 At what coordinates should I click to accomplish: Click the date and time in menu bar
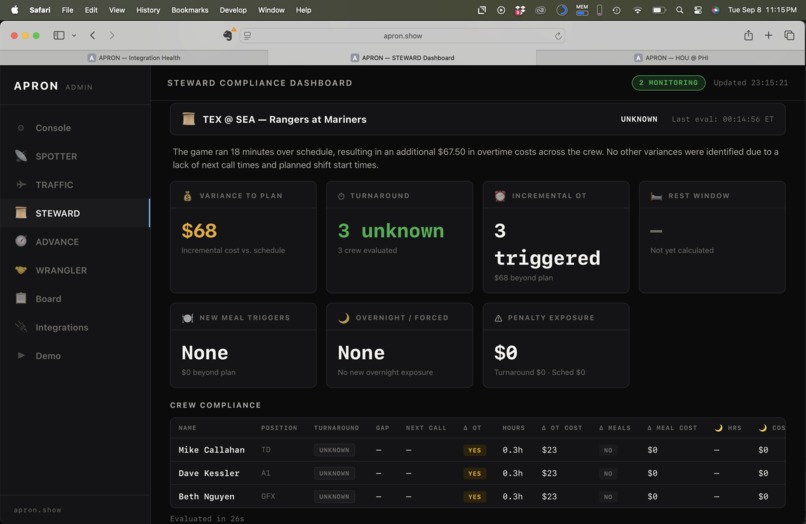762,10
